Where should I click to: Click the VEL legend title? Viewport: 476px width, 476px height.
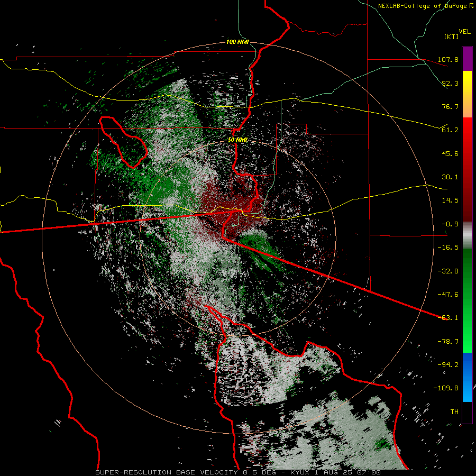[x=464, y=32]
